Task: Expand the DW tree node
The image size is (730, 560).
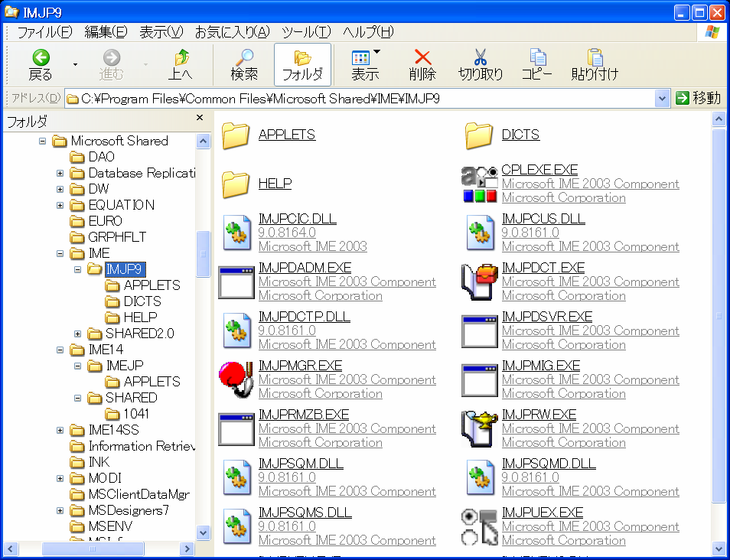Action: click(x=60, y=189)
